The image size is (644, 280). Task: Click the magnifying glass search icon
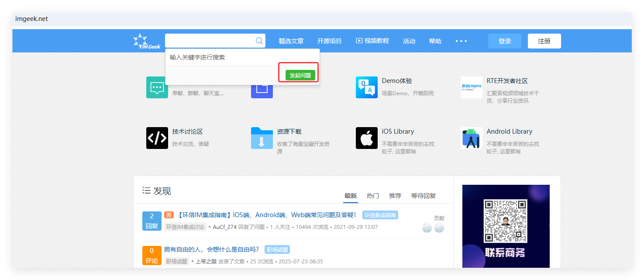[x=259, y=41]
